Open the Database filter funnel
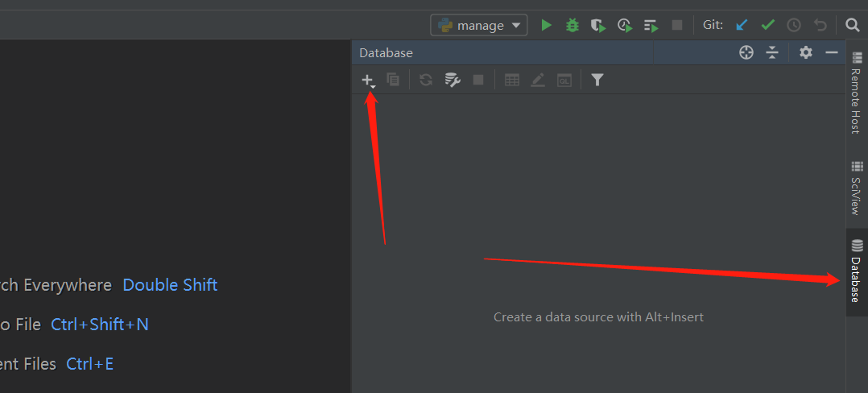 (597, 80)
